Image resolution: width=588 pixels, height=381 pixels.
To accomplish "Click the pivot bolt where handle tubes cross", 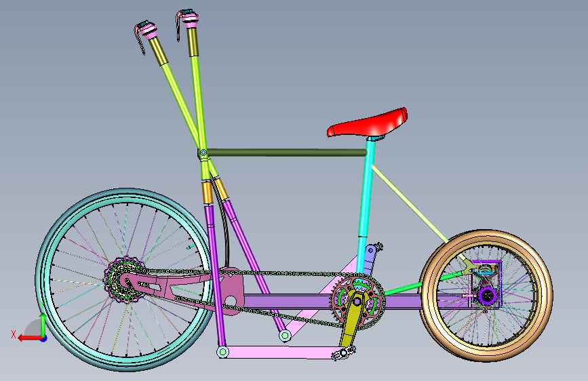I will coord(203,153).
